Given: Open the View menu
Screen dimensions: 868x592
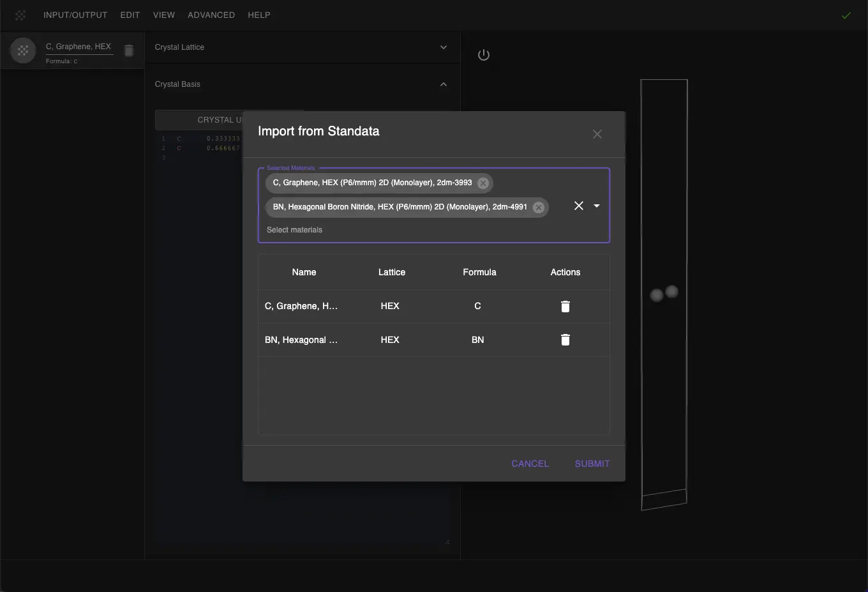Looking at the screenshot, I should click(x=164, y=15).
